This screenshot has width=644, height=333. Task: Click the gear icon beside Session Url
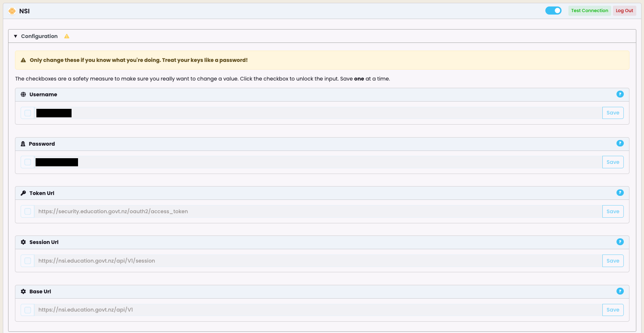pyautogui.click(x=23, y=242)
